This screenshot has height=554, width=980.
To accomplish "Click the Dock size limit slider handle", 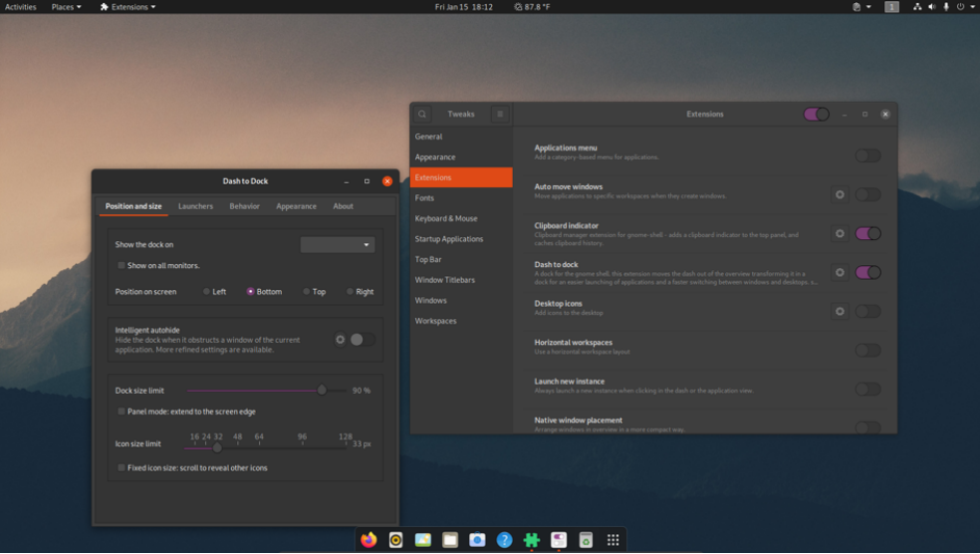I will pos(322,391).
